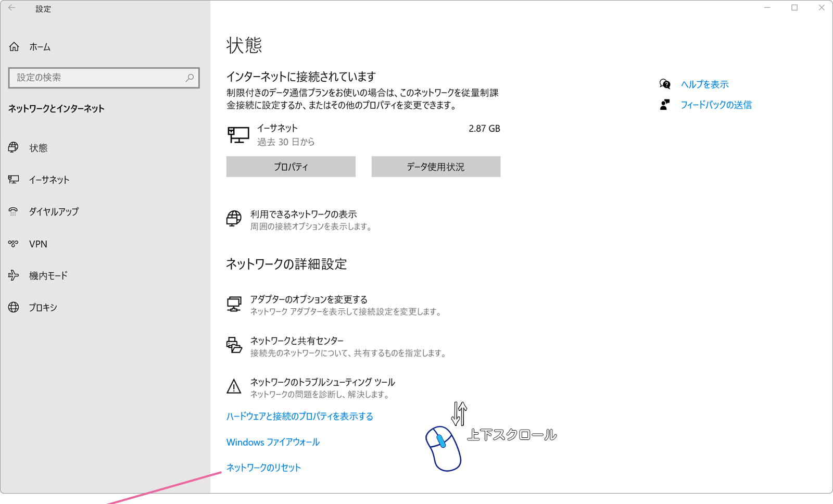Open ネットワークと共有センター

point(297,341)
